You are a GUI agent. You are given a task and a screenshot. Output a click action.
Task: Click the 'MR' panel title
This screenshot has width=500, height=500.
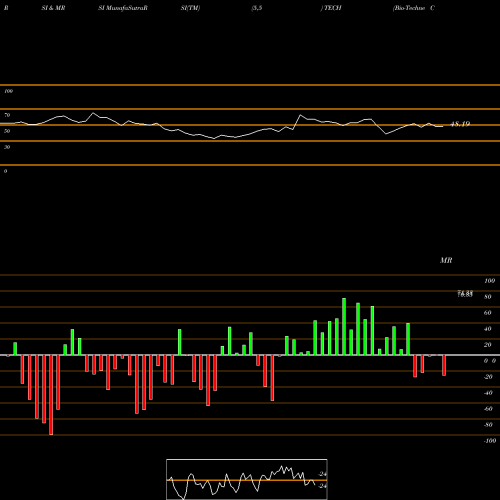point(446,260)
